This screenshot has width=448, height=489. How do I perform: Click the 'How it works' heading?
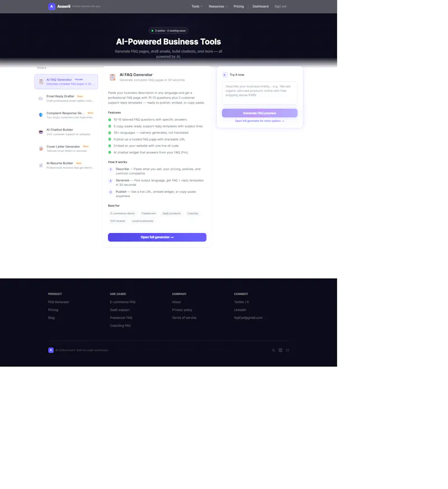click(x=118, y=162)
